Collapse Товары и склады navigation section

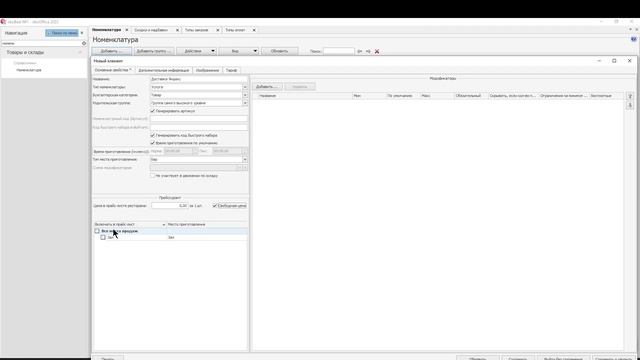pos(80,53)
